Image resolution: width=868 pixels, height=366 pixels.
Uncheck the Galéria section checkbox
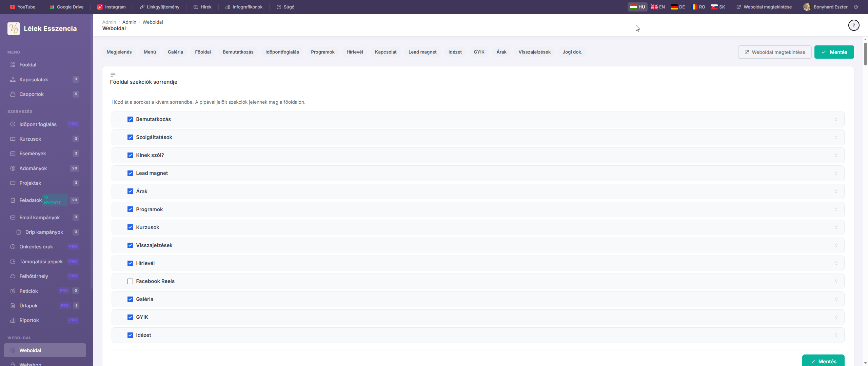[130, 299]
